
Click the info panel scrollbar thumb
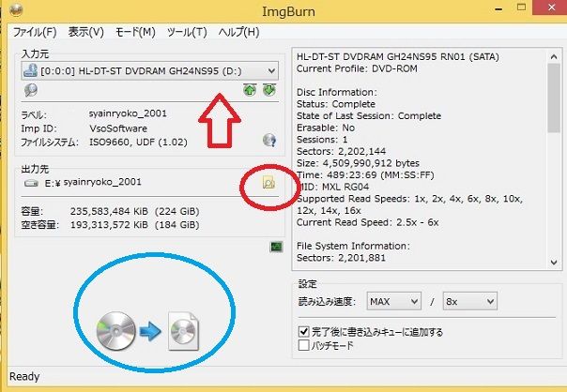tap(554, 98)
